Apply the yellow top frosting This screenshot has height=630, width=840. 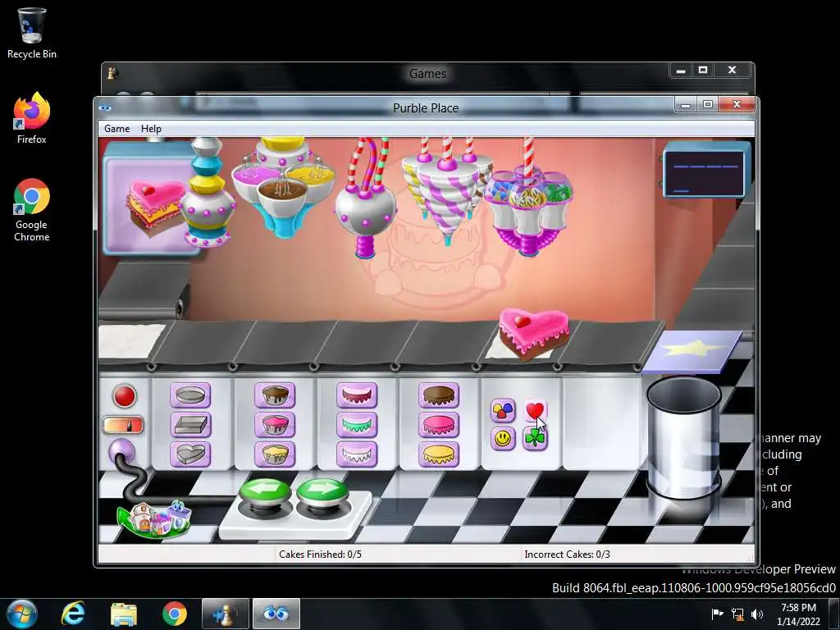point(439,454)
